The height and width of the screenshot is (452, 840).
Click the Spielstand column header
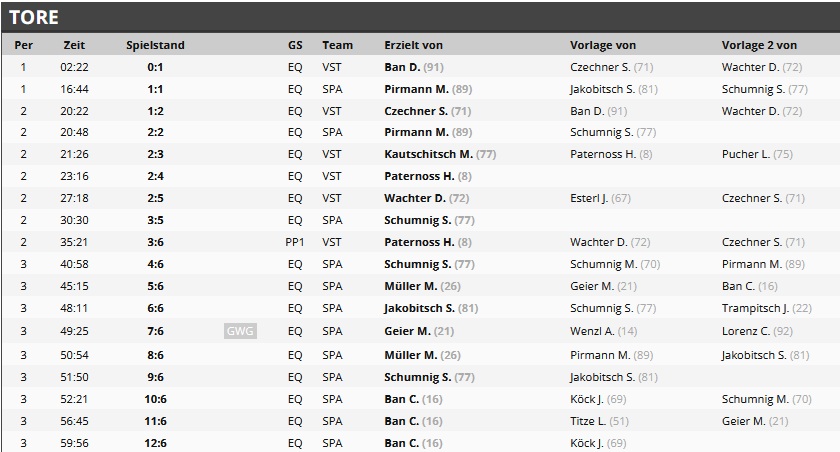point(155,45)
